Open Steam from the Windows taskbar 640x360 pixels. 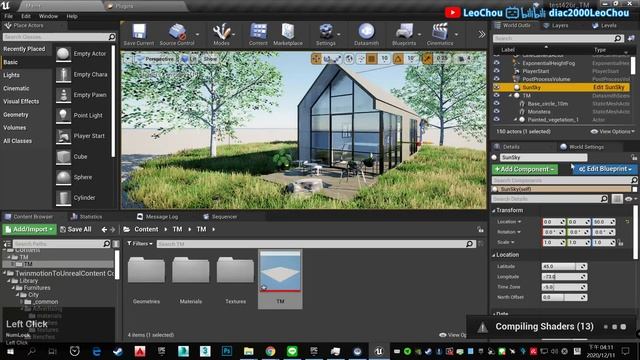pos(118,351)
